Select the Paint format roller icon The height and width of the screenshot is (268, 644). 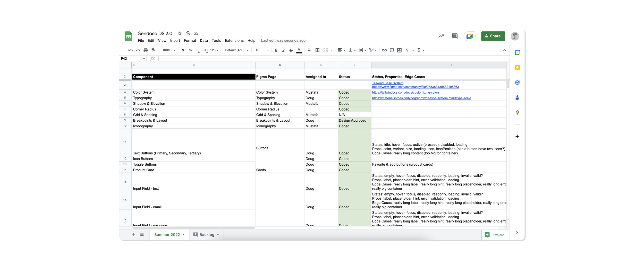coord(153,50)
